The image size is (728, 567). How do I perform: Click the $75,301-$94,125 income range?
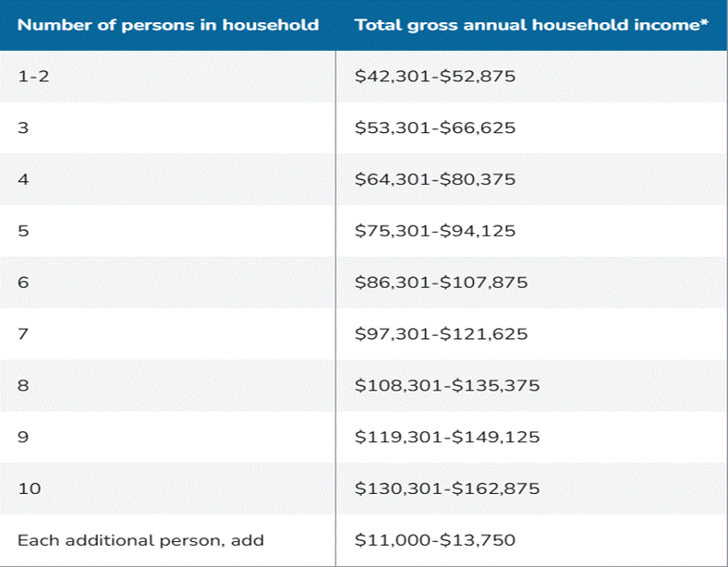click(x=435, y=231)
